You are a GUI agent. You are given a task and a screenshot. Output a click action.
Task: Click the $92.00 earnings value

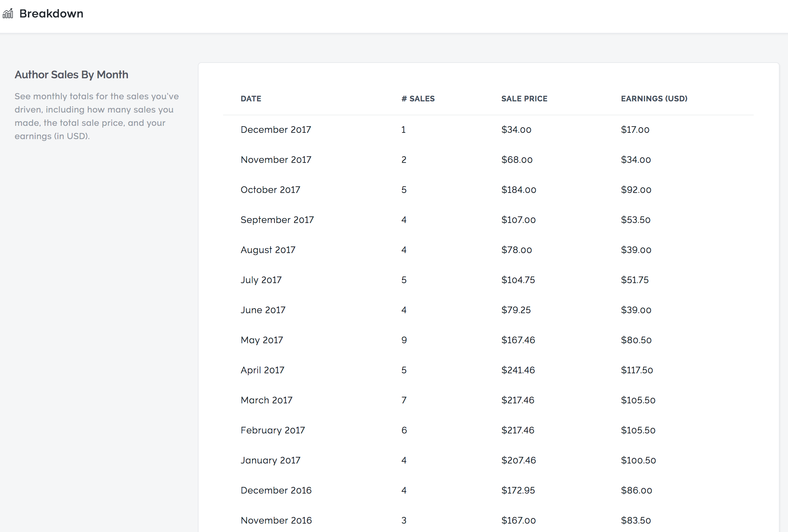point(636,190)
